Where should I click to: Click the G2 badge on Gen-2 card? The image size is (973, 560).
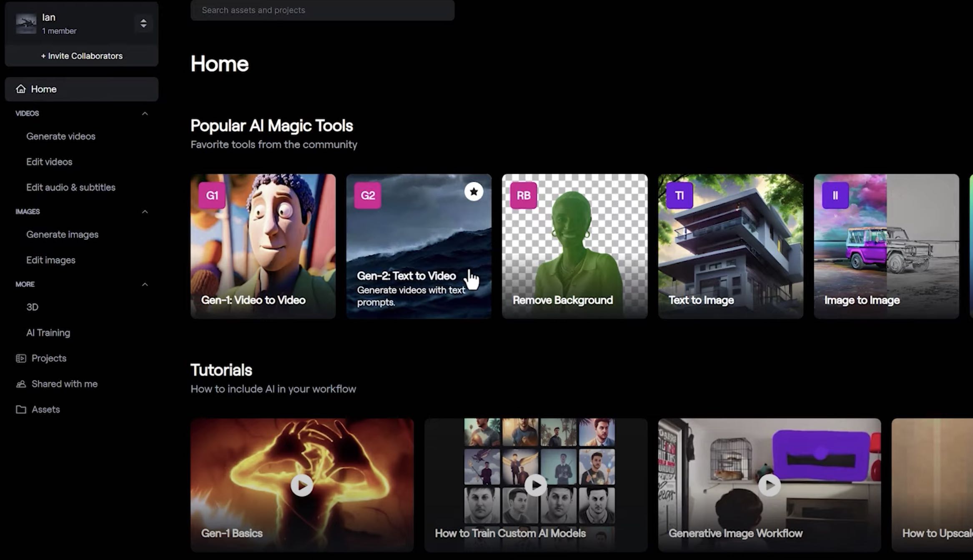click(368, 195)
